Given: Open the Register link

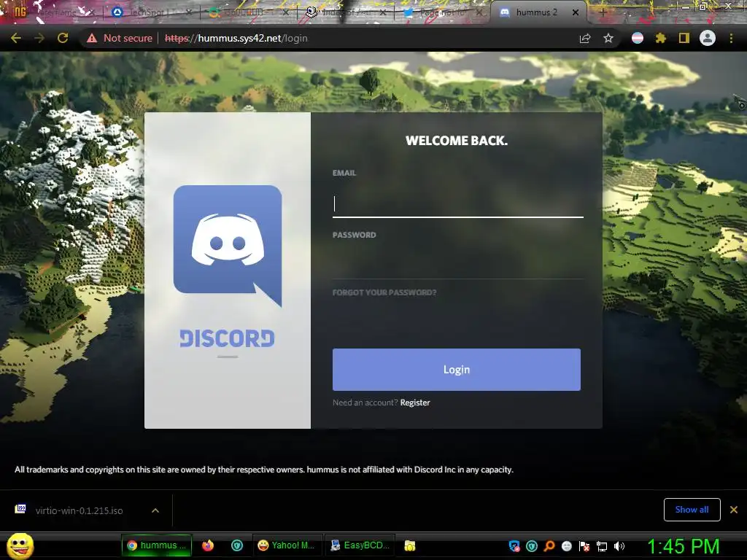Looking at the screenshot, I should click(x=415, y=402).
